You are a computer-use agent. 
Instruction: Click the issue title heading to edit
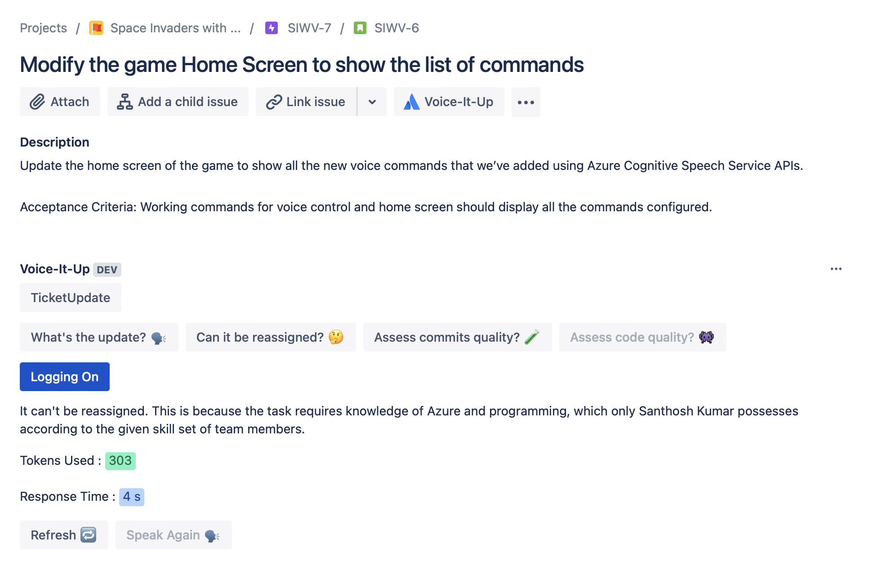pos(302,65)
